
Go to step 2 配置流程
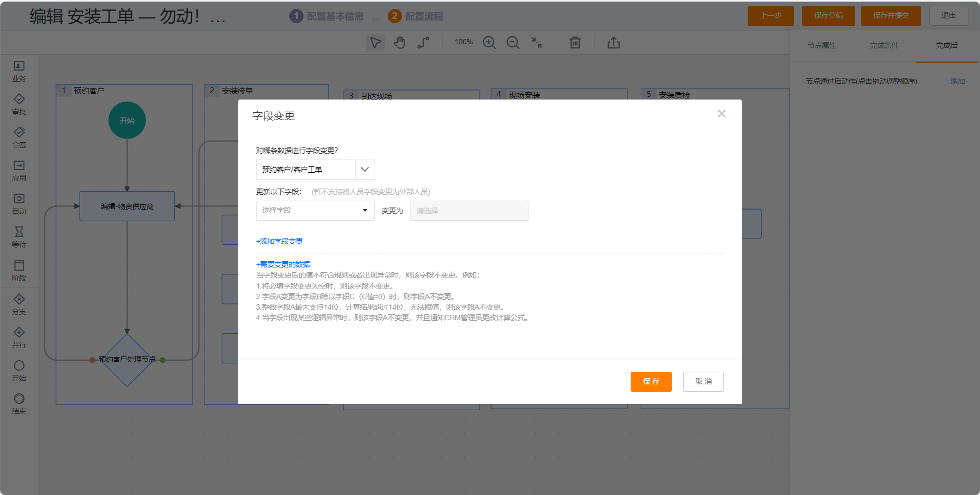[416, 16]
